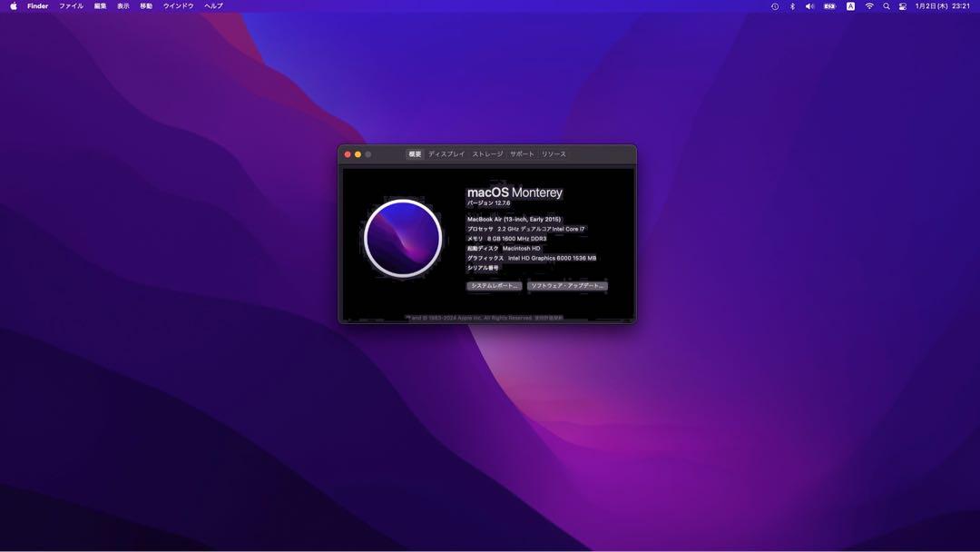
Task: Click the メモリ 8 GB 1600 MHz DDR3 row
Action: point(507,239)
